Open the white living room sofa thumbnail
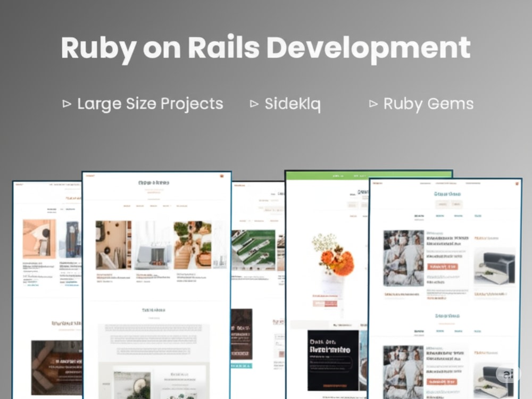 tap(153, 245)
